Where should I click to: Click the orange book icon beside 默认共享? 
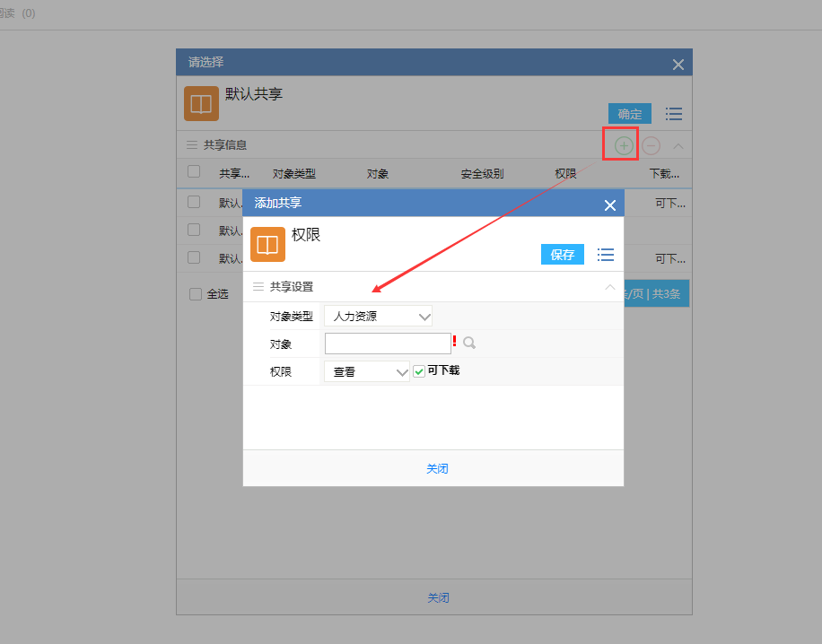[x=201, y=103]
